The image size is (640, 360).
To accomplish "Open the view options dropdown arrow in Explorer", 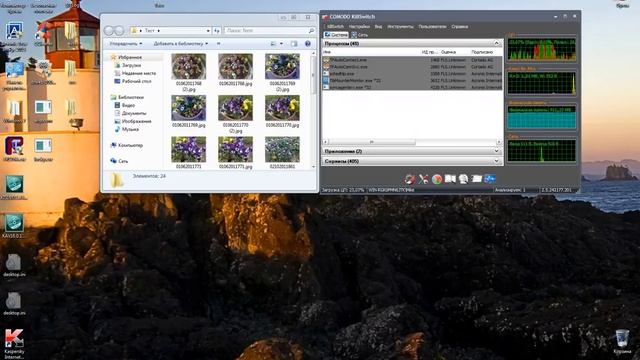I will point(281,44).
